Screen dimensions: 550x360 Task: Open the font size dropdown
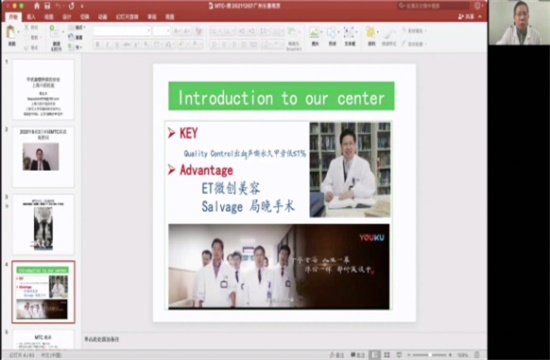point(162,31)
